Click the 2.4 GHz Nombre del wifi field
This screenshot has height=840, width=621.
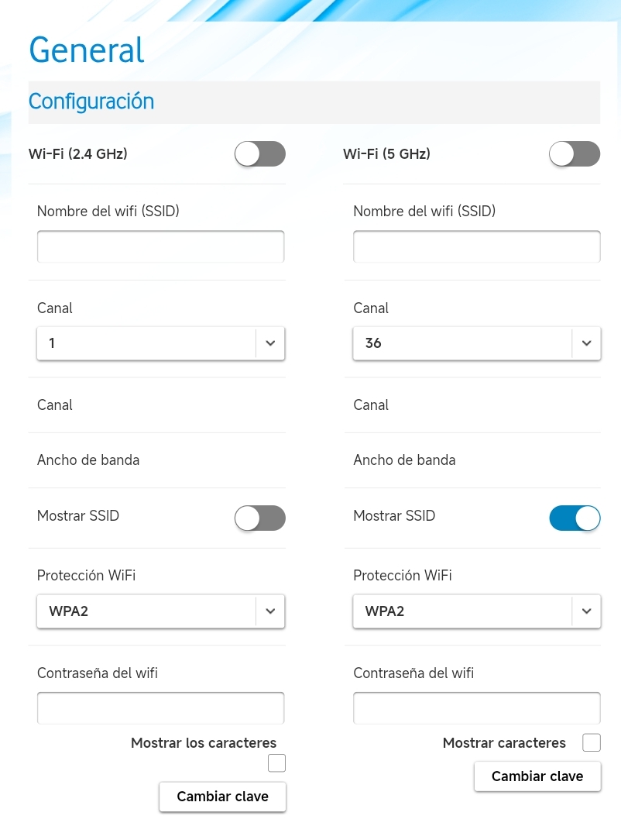pyautogui.click(x=161, y=246)
